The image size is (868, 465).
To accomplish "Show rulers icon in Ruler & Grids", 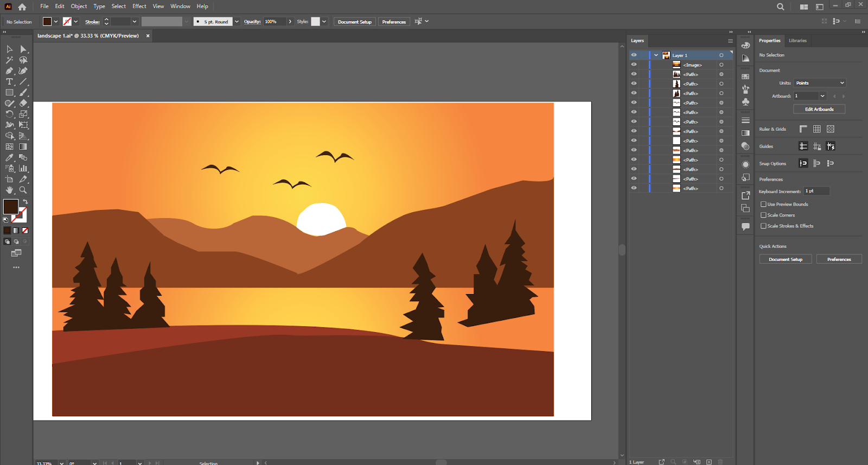I will [803, 129].
